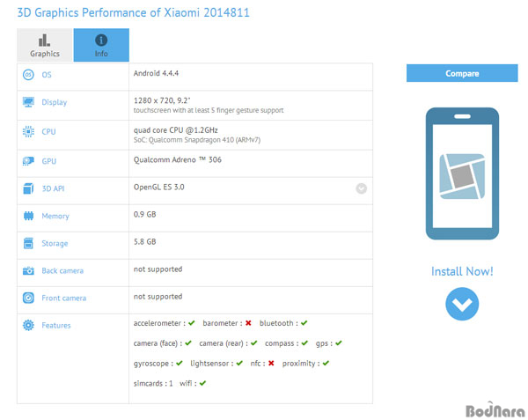Click the camera (rear) green checkmark
This screenshot has width=528, height=420.
[x=254, y=343]
